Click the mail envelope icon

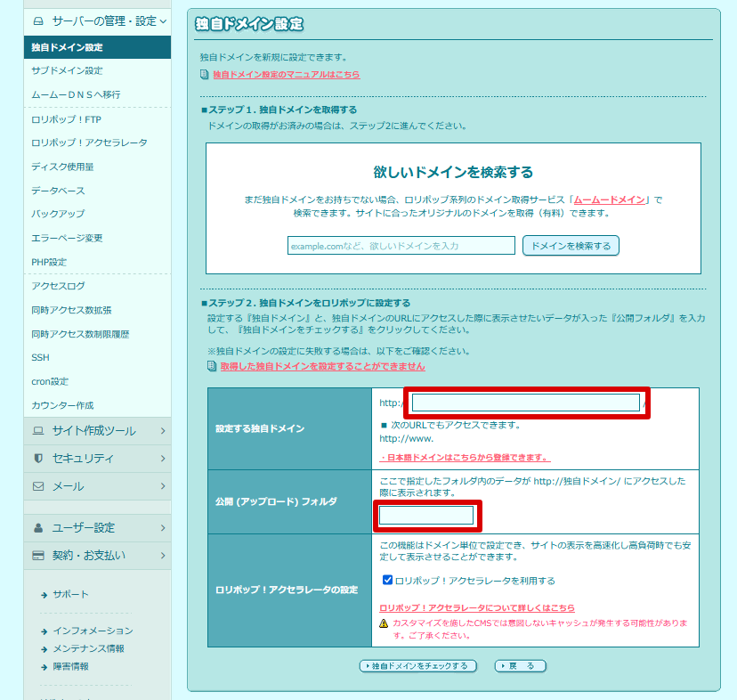[37, 486]
